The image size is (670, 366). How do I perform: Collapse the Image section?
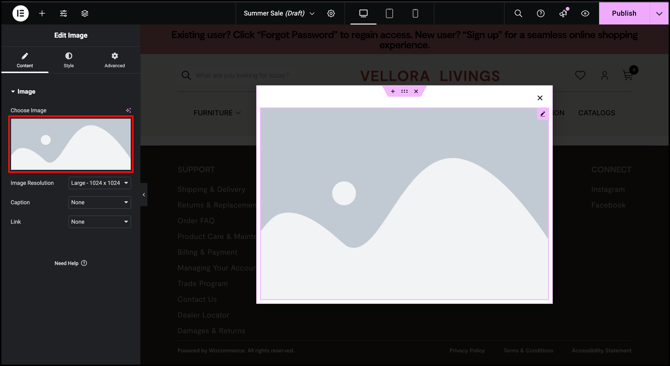tap(23, 91)
